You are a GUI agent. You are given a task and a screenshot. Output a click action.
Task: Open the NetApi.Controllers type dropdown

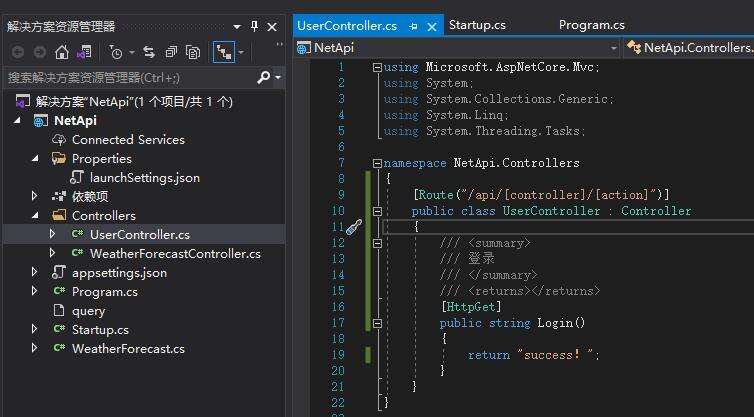point(689,48)
